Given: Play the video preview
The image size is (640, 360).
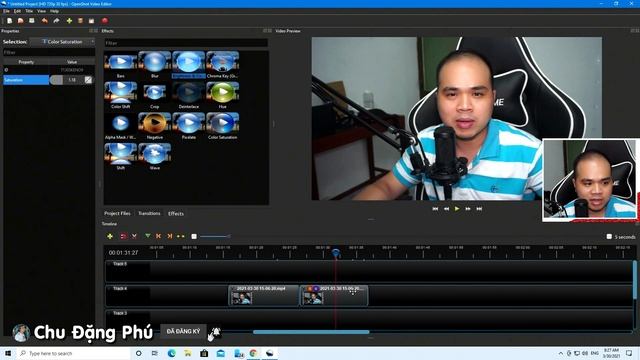Looking at the screenshot, I should pos(457,209).
